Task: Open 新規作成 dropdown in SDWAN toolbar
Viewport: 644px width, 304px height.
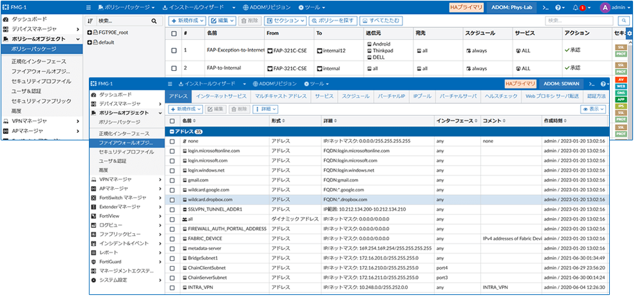Action: 185,109
